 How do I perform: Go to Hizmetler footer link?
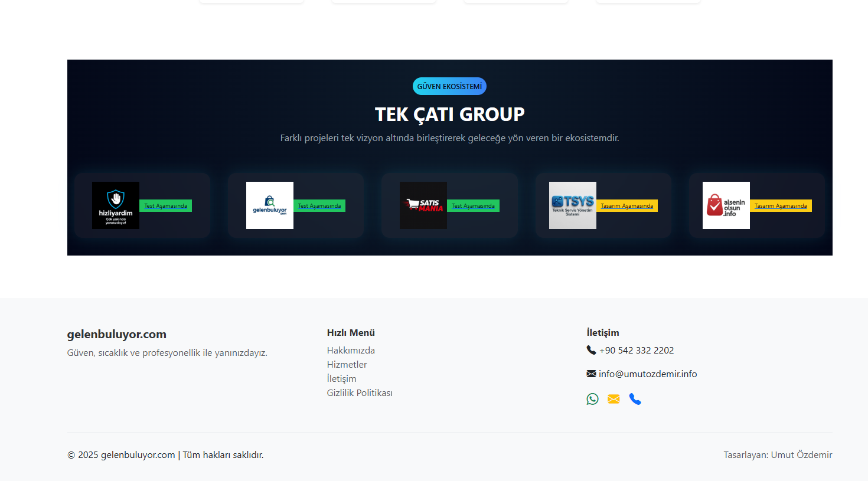point(347,365)
